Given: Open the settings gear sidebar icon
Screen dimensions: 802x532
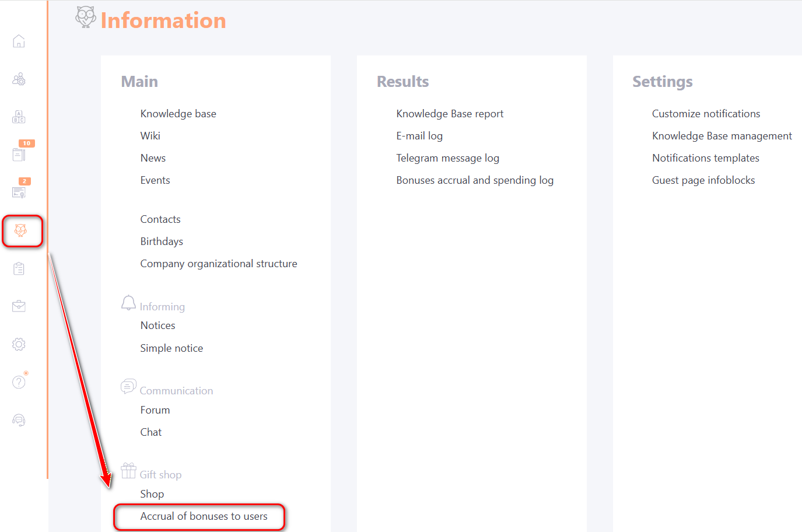Looking at the screenshot, I should [x=19, y=344].
